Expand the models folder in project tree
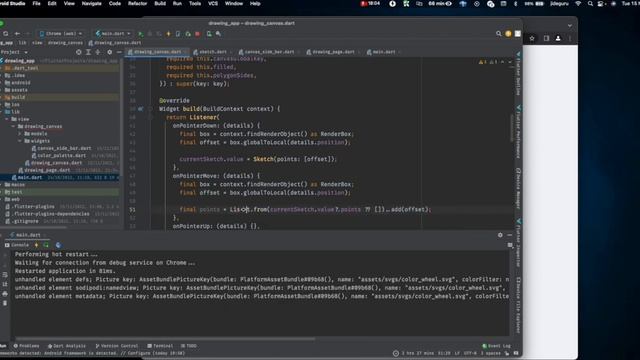This screenshot has height=360, width=640. click(20, 134)
